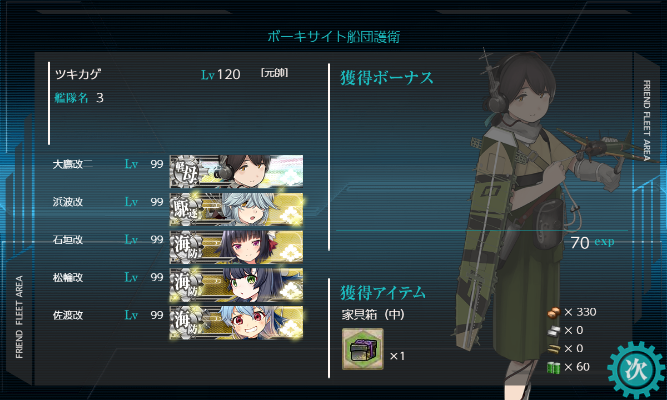Click the fuel resource icon
This screenshot has height=400, width=667.
(553, 313)
